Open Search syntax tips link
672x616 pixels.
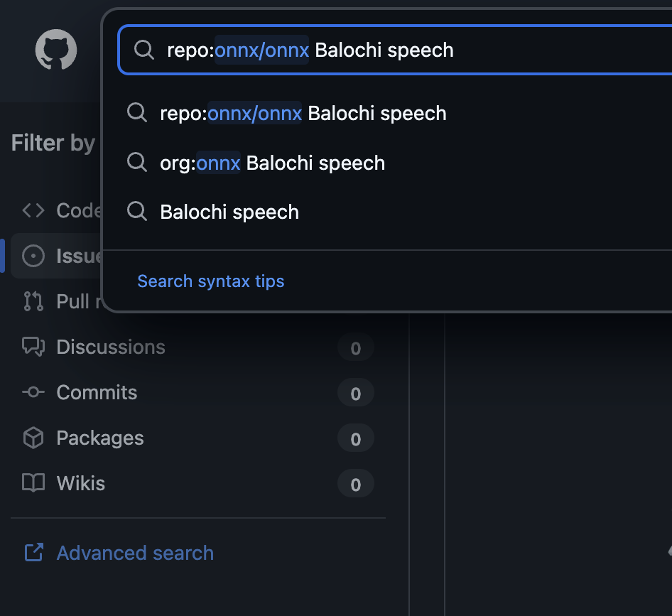[211, 281]
